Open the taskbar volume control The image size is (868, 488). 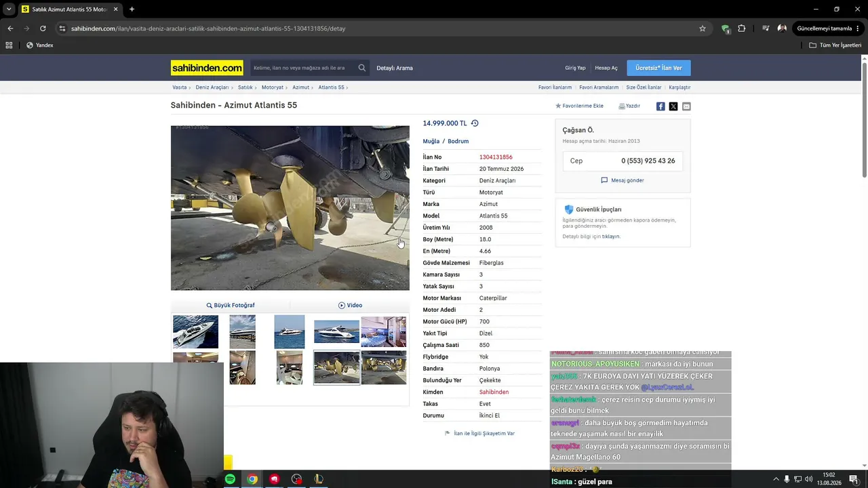tap(809, 479)
